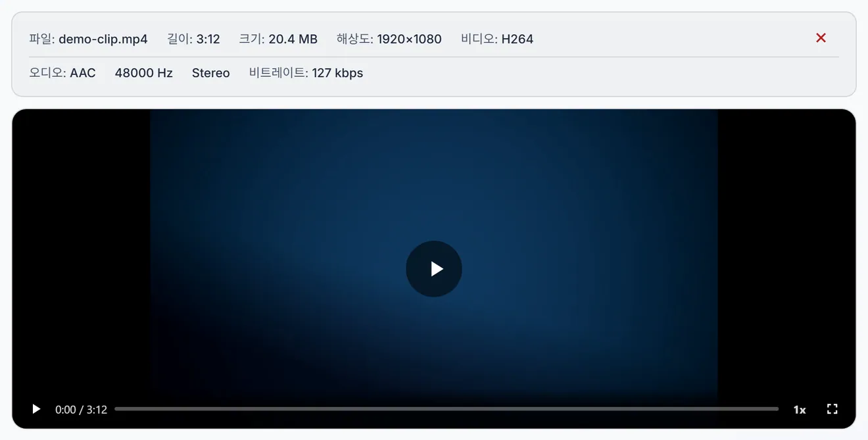Click the large center play button
Screen dimensions: 868x440
[434, 269]
